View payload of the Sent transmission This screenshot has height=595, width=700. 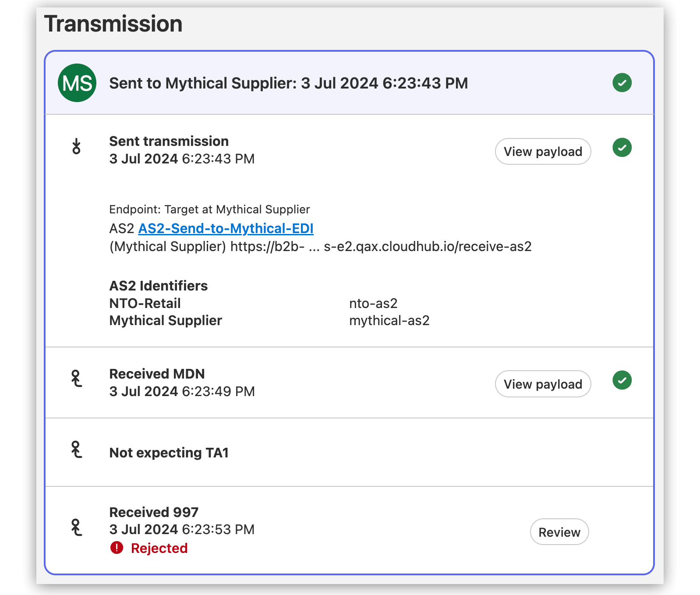(543, 152)
